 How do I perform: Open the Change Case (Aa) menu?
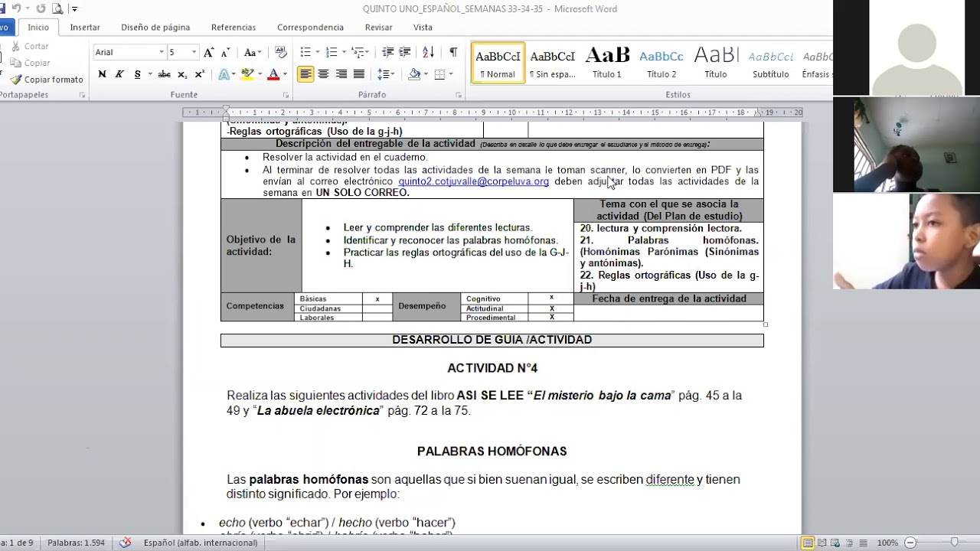[251, 52]
